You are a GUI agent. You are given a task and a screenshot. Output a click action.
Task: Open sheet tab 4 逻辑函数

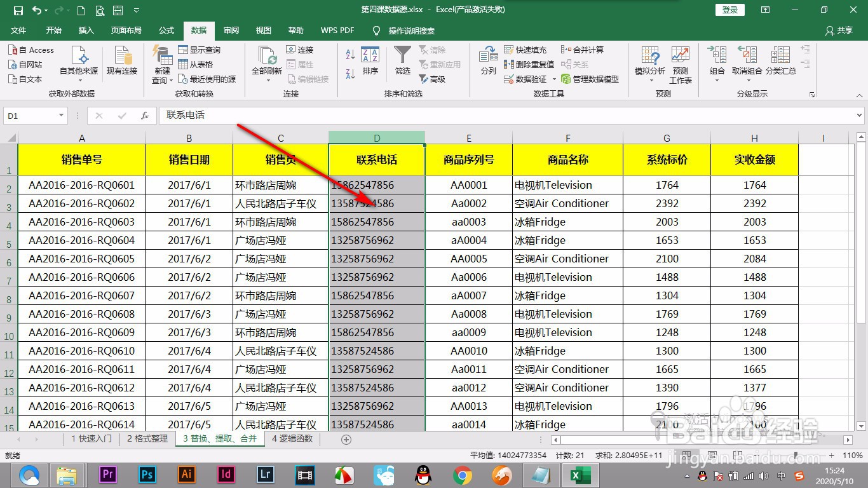(292, 438)
